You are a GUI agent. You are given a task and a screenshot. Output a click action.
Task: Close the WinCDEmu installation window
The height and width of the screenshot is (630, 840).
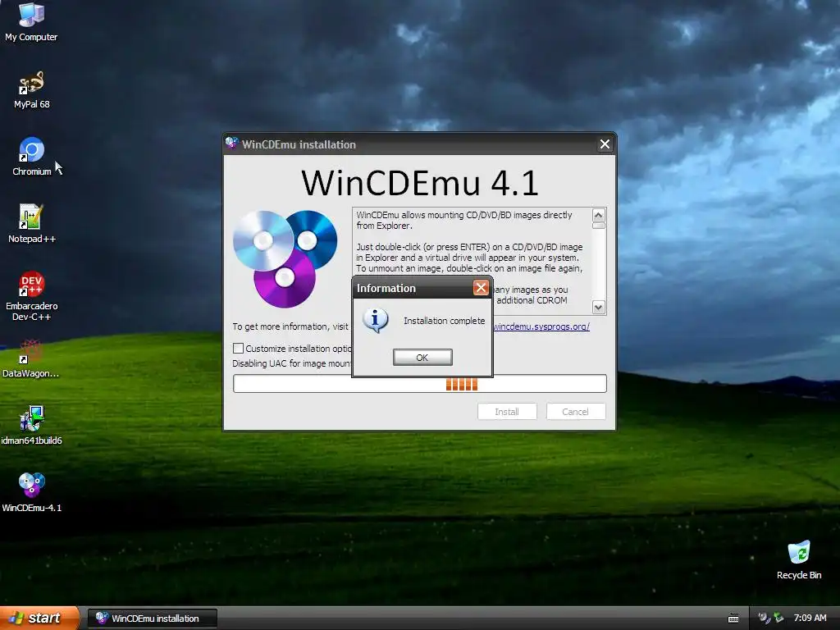coord(605,144)
